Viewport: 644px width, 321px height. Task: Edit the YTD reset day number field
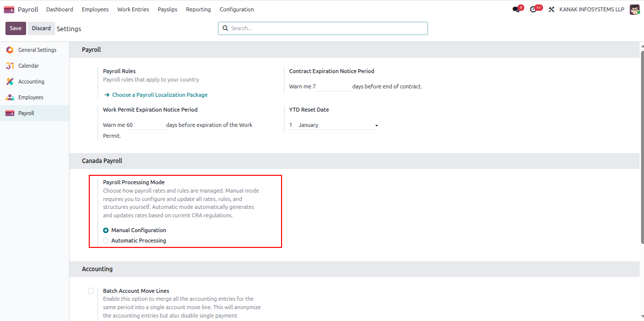pos(292,125)
